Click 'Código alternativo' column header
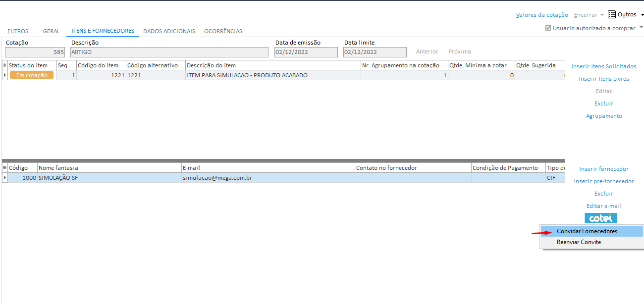 tap(156, 65)
